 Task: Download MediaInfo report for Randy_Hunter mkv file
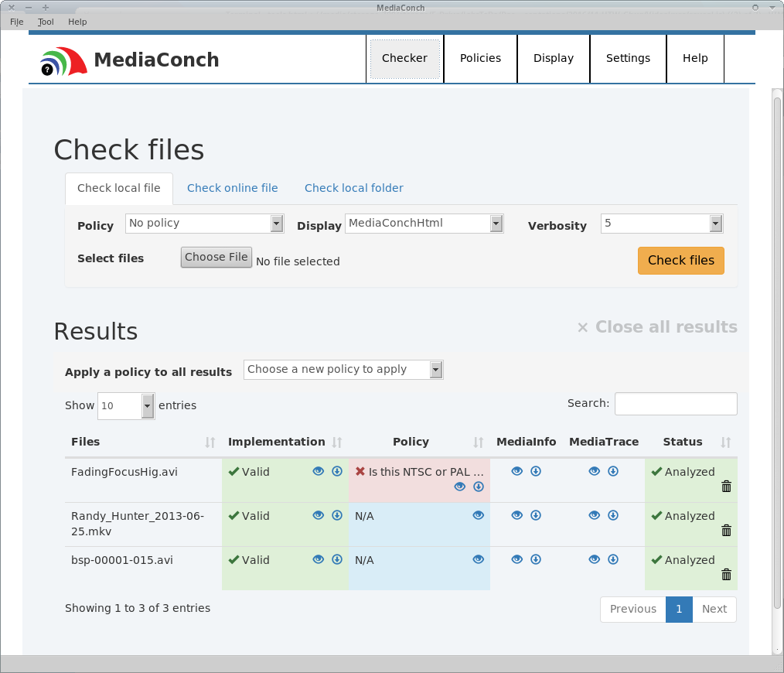coord(535,515)
